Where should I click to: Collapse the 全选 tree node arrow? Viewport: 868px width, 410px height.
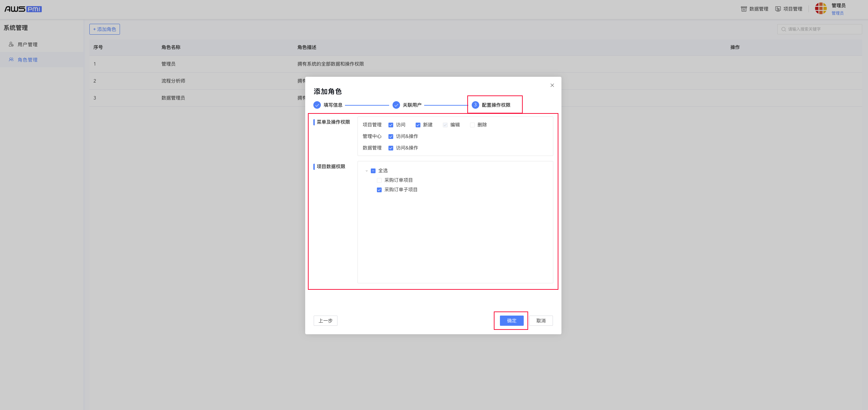point(367,171)
